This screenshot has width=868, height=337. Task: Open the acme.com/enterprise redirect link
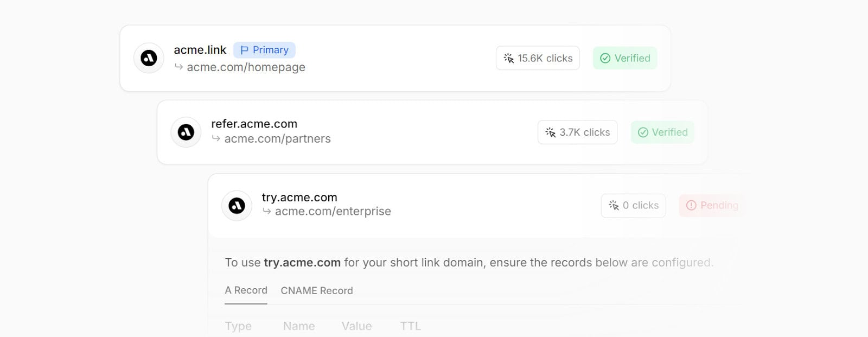tap(333, 212)
